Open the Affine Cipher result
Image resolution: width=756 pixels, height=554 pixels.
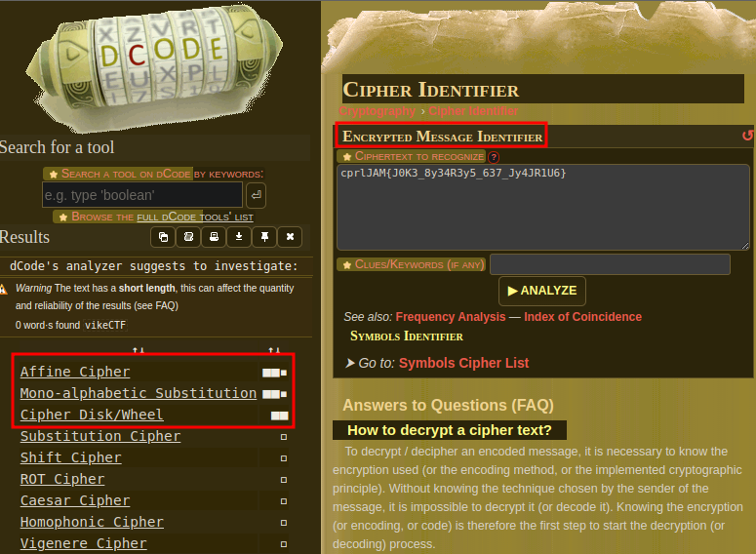[75, 372]
